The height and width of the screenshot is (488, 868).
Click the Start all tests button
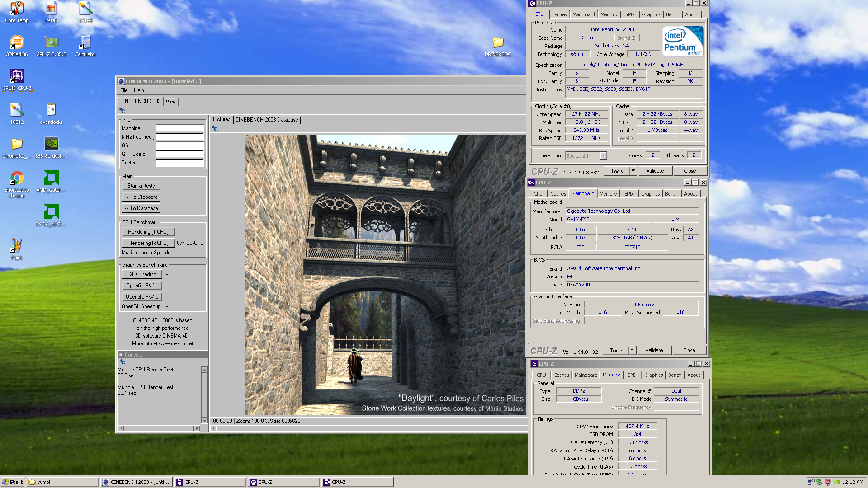(x=141, y=186)
